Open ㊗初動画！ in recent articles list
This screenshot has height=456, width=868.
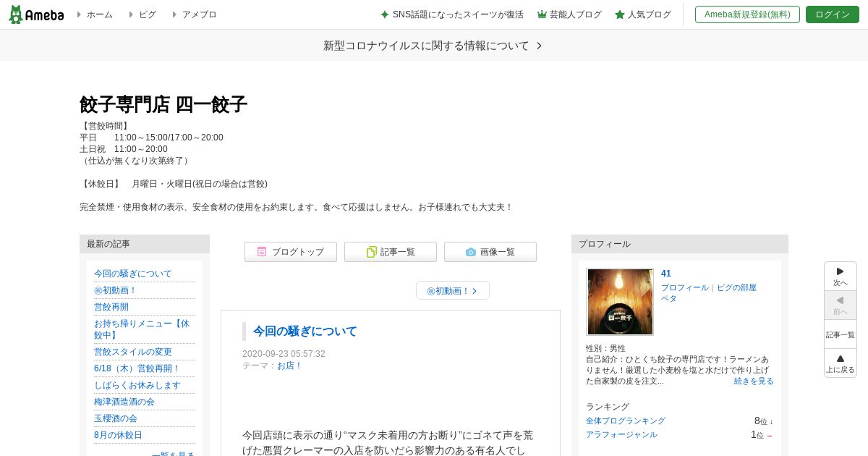pyautogui.click(x=116, y=290)
